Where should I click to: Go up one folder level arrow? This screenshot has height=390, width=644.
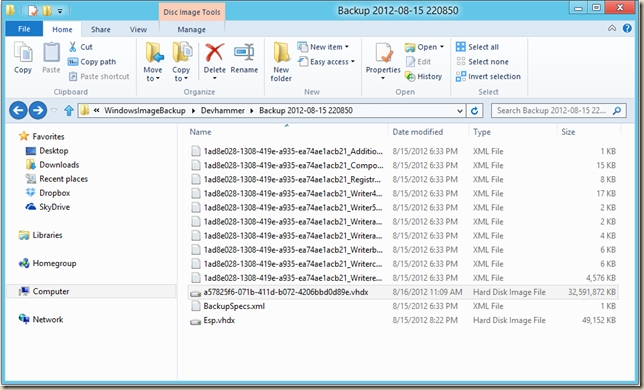69,110
